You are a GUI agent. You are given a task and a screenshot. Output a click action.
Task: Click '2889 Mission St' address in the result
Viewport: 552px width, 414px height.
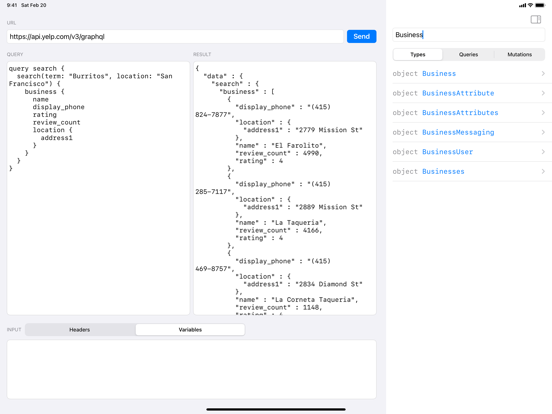click(329, 207)
